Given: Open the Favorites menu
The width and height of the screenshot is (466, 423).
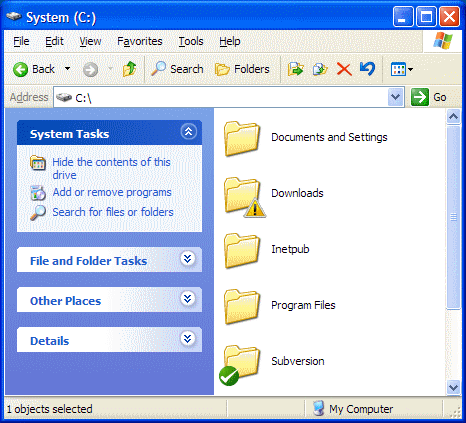Looking at the screenshot, I should pyautogui.click(x=140, y=41).
